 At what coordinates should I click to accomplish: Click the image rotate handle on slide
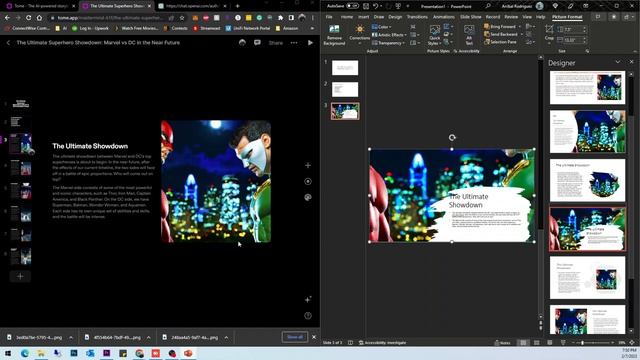coord(452,138)
